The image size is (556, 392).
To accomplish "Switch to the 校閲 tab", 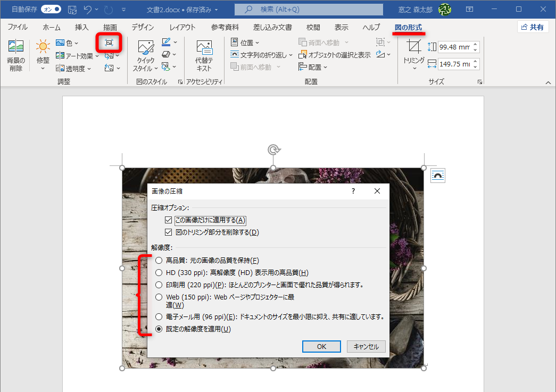I will [313, 27].
